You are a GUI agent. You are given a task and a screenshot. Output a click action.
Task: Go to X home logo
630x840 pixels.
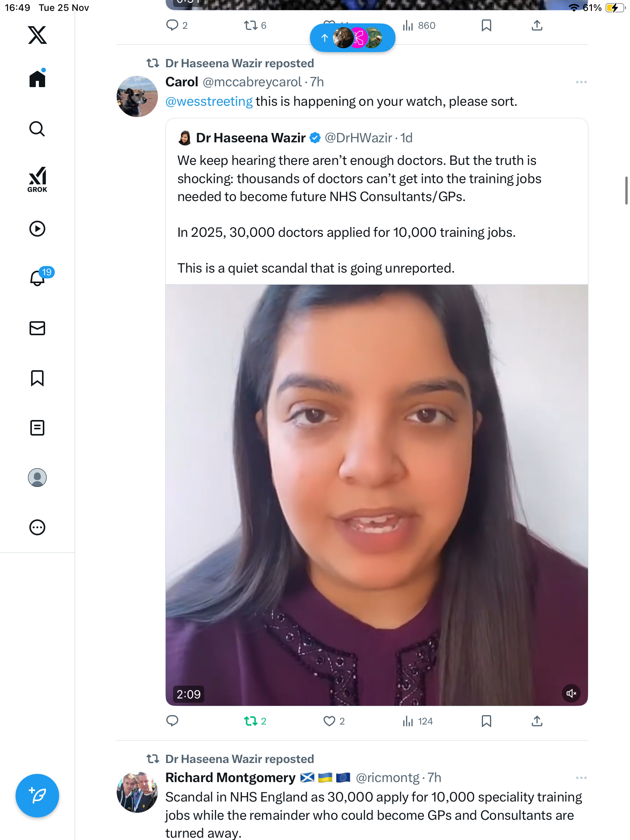[x=37, y=35]
